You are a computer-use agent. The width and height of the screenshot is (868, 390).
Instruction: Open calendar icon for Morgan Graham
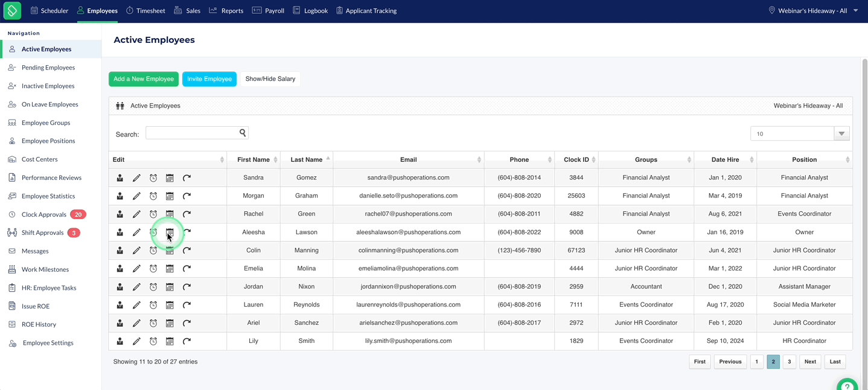coord(170,196)
